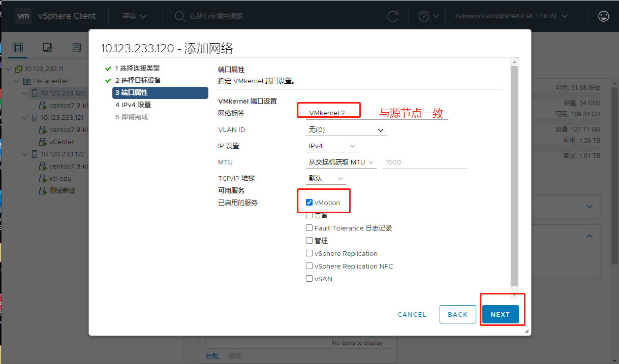Enable the 管理 management checkbox

pos(309,241)
